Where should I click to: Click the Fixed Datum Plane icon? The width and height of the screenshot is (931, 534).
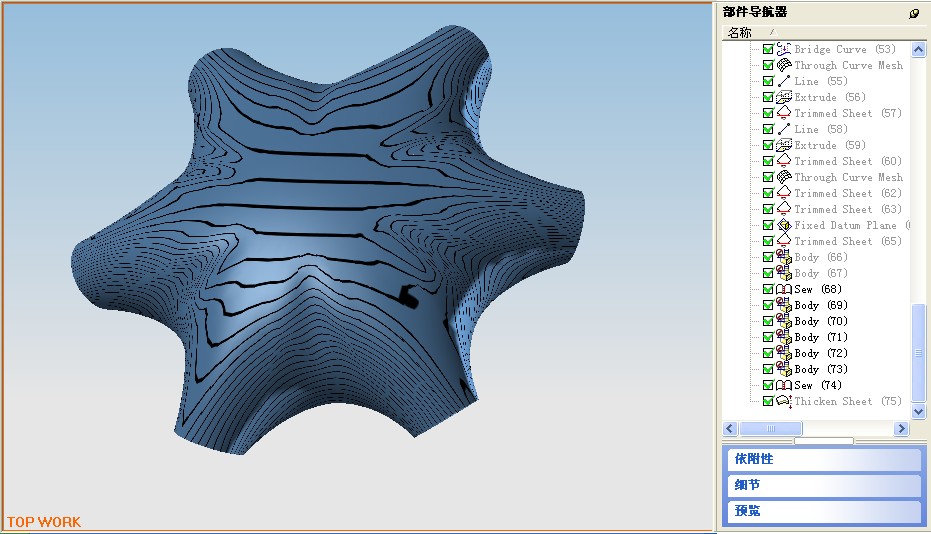pos(784,226)
